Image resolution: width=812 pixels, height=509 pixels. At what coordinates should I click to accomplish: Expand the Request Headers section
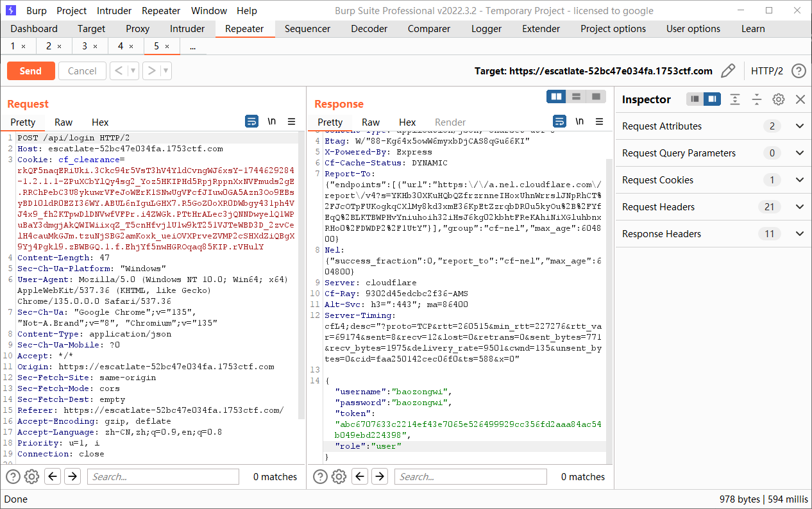(x=799, y=207)
